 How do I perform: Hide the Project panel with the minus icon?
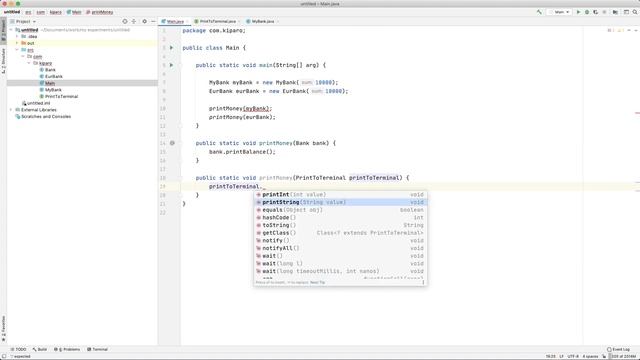click(153, 21)
